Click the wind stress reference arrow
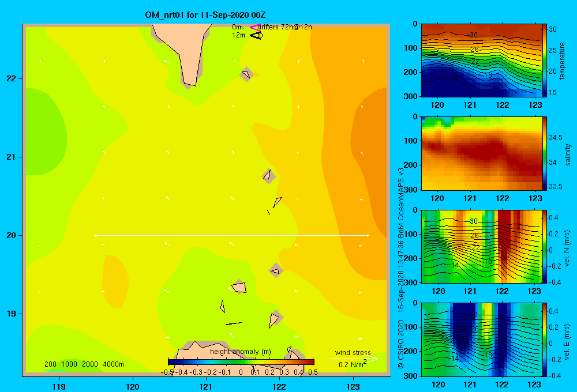 (355, 359)
